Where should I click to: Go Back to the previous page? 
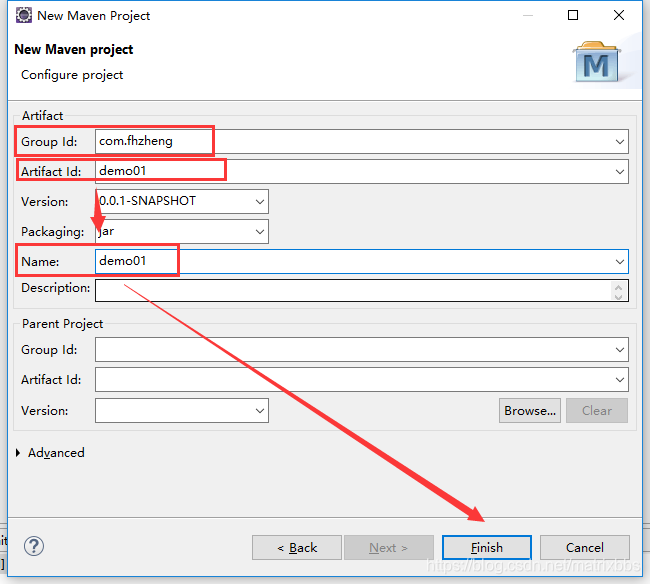pyautogui.click(x=297, y=548)
